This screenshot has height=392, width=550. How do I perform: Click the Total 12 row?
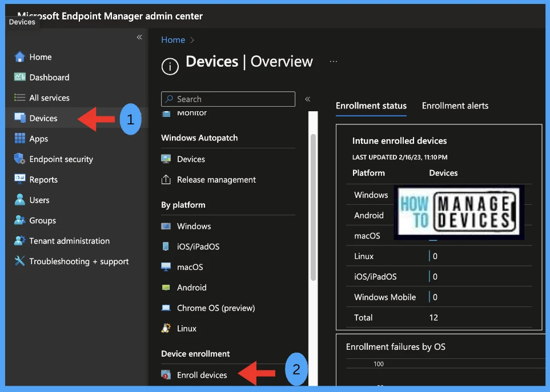tap(439, 317)
